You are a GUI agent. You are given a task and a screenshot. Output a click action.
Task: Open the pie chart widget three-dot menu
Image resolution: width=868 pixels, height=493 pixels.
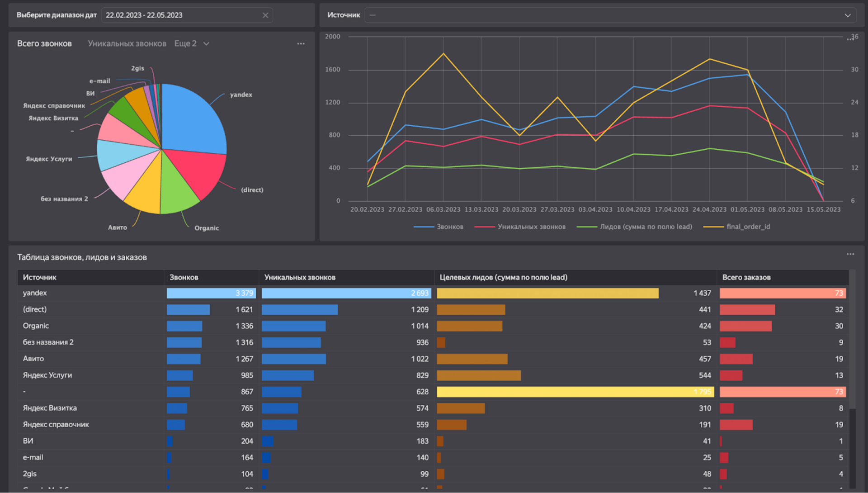pos(301,44)
